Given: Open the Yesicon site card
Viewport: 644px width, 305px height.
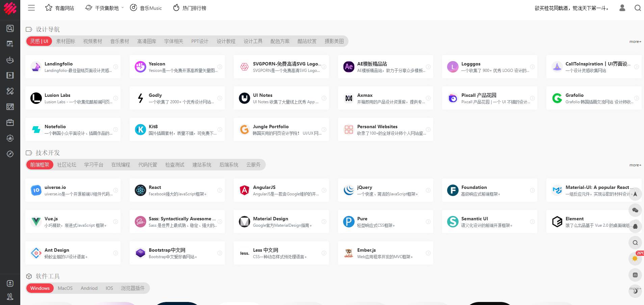Looking at the screenshot, I should click(x=177, y=67).
